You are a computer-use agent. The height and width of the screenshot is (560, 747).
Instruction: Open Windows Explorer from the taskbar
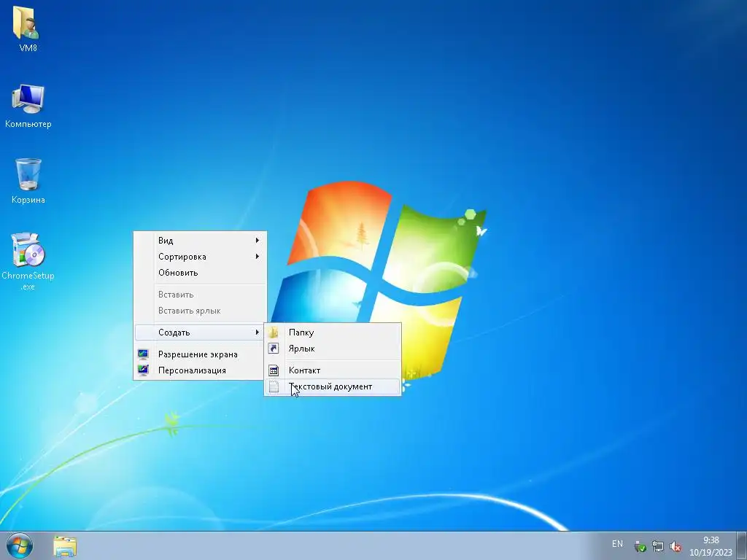click(65, 546)
